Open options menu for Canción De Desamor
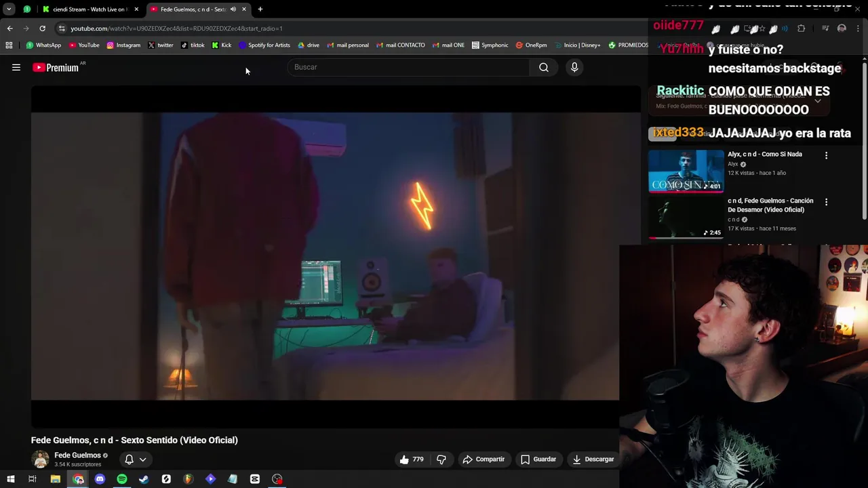This screenshot has width=868, height=488. pos(826,202)
